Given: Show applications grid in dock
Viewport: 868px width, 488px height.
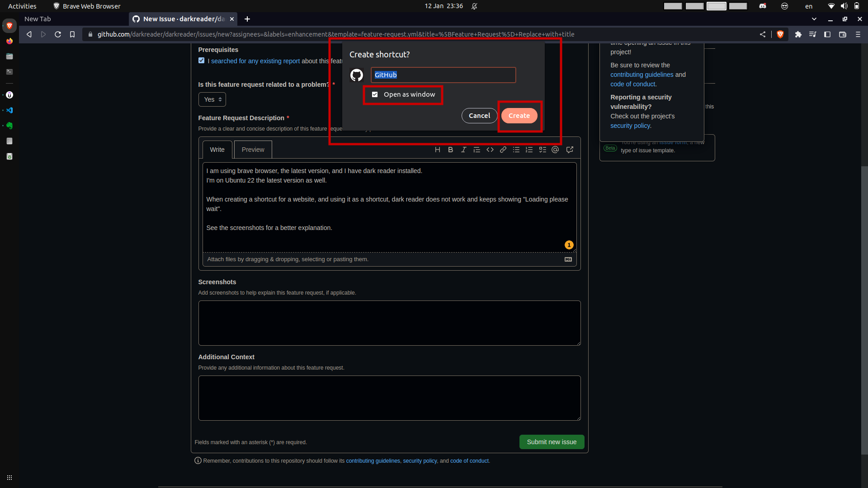Looking at the screenshot, I should pos(9,478).
